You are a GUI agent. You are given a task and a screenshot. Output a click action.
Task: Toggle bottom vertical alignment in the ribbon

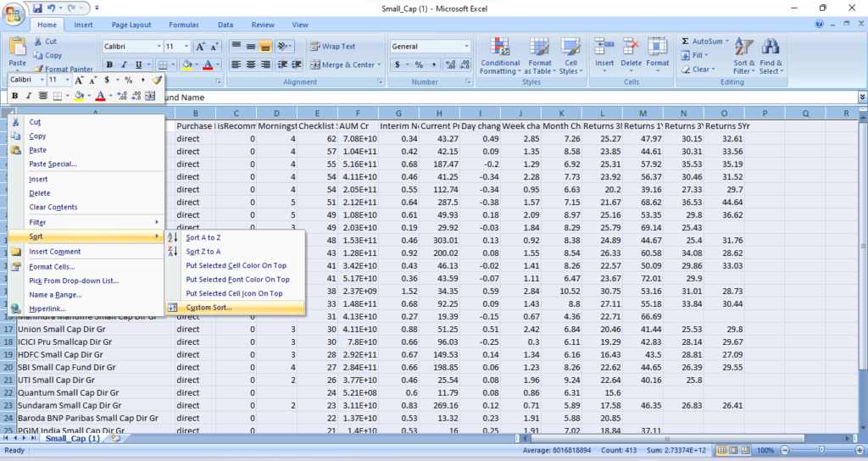(x=265, y=47)
